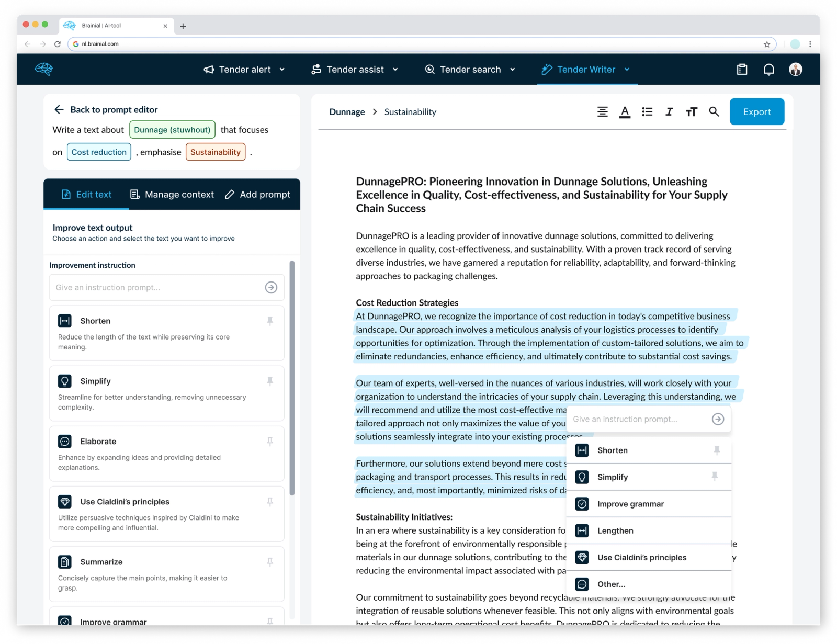Select Improve grammar in popup menu
Image resolution: width=837 pixels, height=644 pixels.
click(649, 504)
